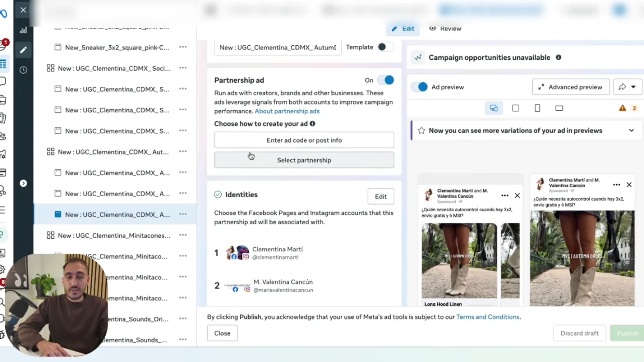Open the performance chart icon in dark sidebar

pyautogui.click(x=23, y=30)
